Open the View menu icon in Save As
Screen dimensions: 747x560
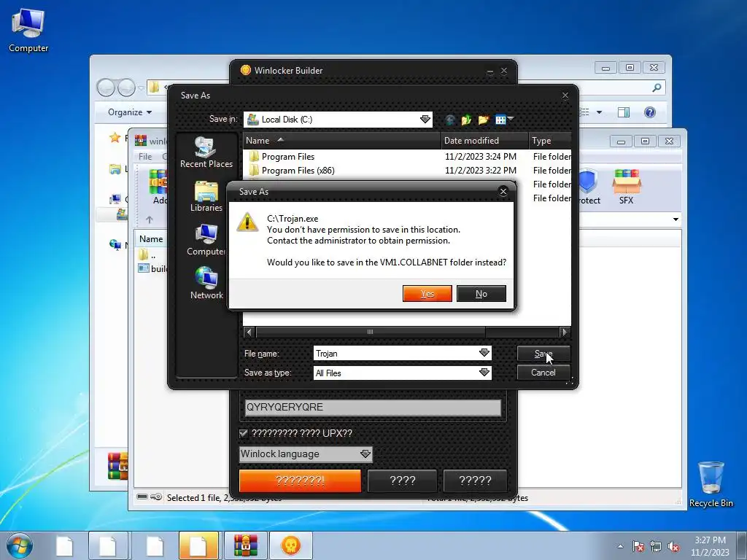(504, 120)
